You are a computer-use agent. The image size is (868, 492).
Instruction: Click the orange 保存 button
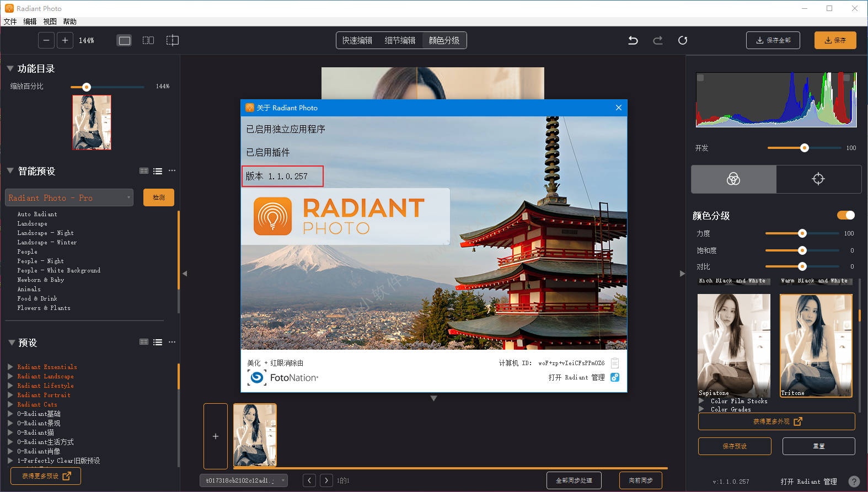tap(835, 40)
